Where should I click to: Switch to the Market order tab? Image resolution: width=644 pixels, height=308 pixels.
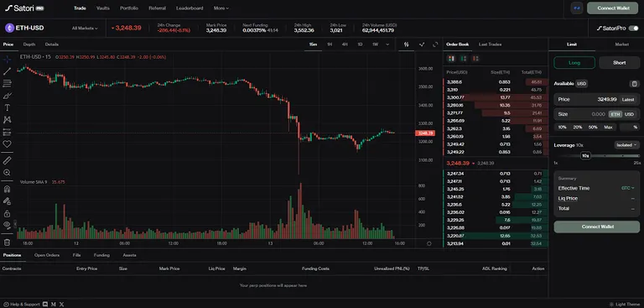[x=621, y=44]
